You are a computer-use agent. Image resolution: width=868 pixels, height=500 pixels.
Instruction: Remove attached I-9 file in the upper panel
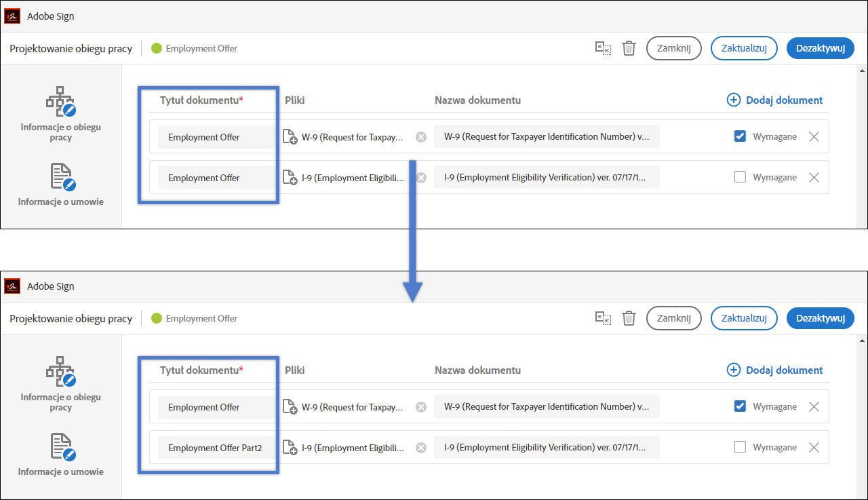[421, 178]
